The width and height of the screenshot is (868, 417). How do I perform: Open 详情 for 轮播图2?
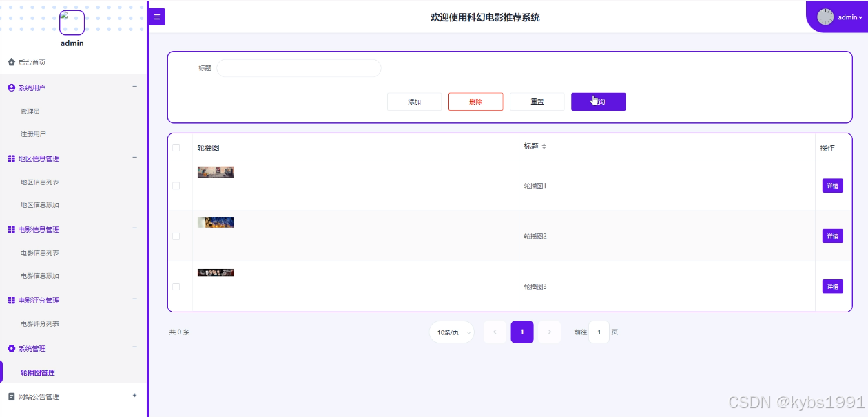(832, 236)
